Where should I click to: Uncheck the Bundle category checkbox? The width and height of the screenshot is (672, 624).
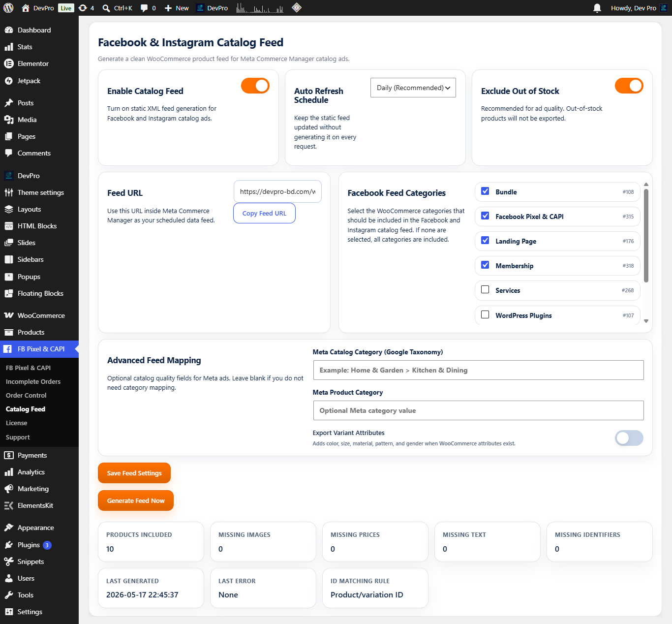tap(485, 191)
